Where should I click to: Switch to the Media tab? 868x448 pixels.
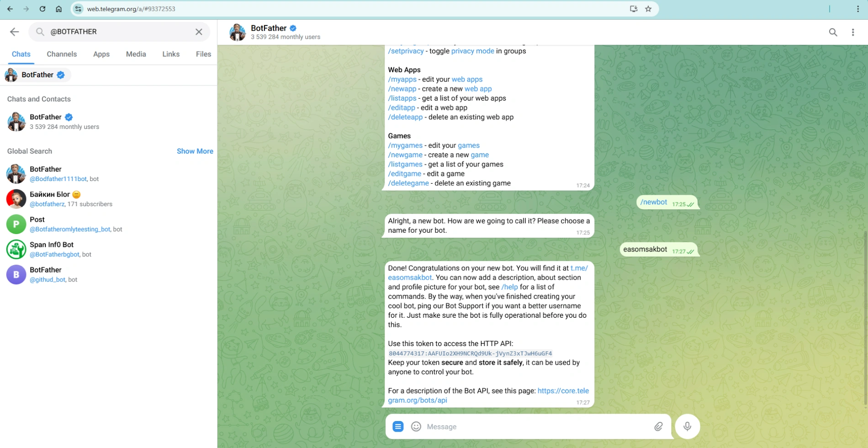click(x=136, y=54)
